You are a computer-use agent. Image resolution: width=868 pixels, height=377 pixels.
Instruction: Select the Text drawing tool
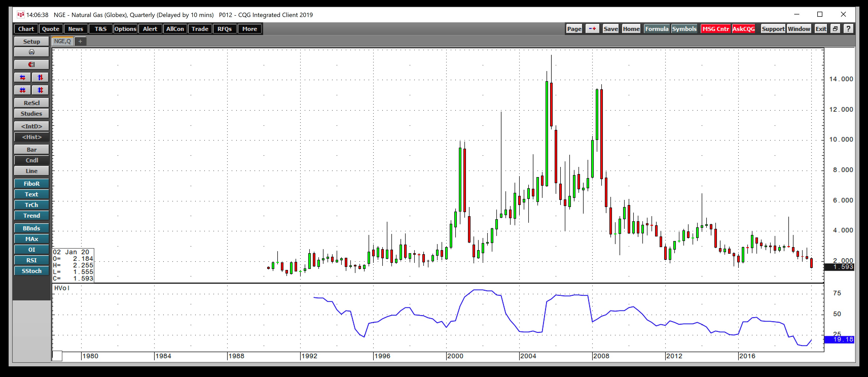pos(31,194)
